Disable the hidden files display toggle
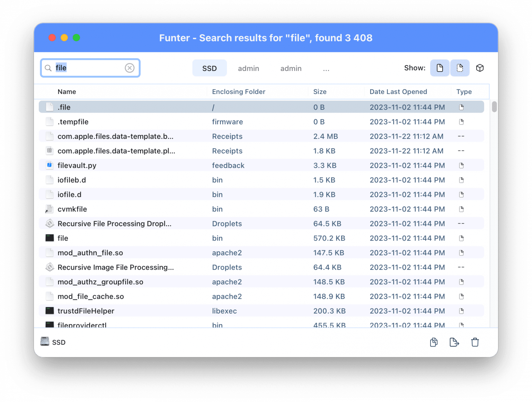 click(x=460, y=68)
